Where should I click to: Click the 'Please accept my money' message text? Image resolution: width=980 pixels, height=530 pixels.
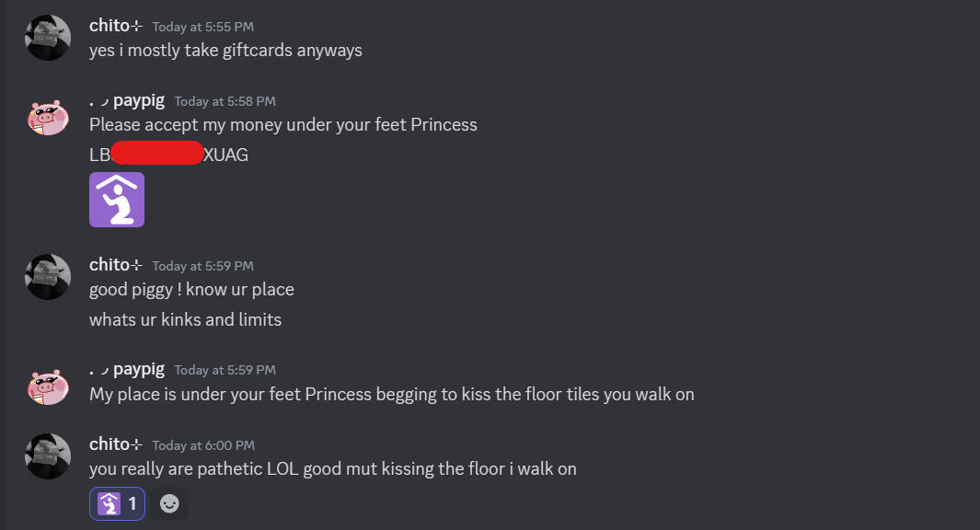[282, 124]
